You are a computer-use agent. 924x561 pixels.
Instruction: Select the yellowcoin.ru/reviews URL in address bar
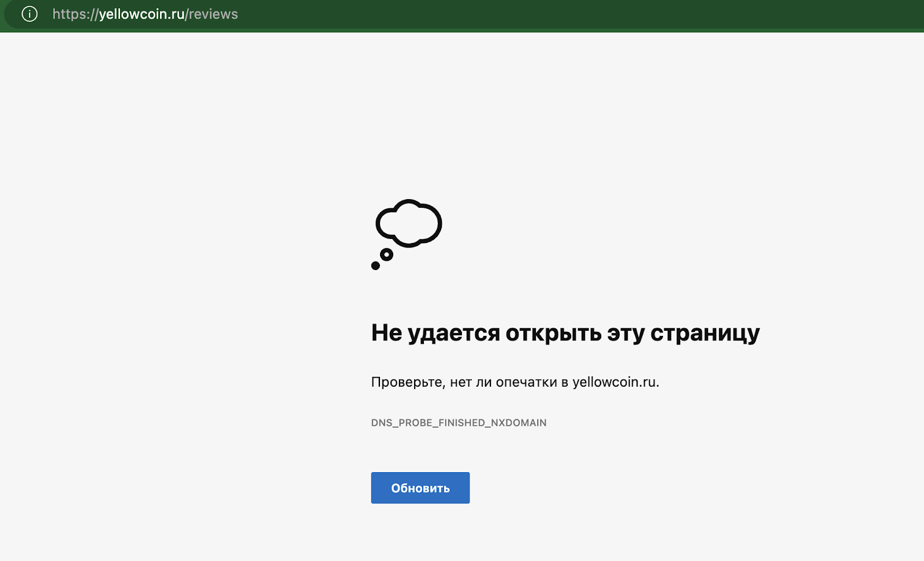coord(145,14)
